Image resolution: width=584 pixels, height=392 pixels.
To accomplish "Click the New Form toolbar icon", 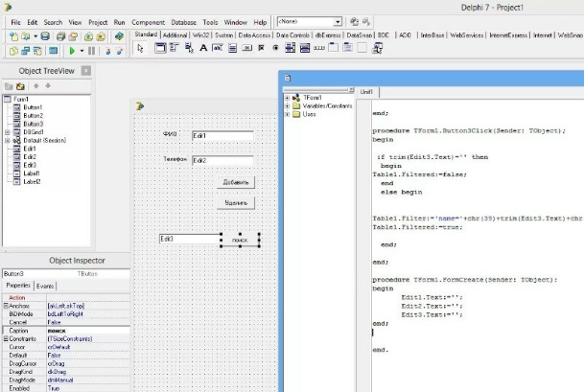I will [54, 51].
